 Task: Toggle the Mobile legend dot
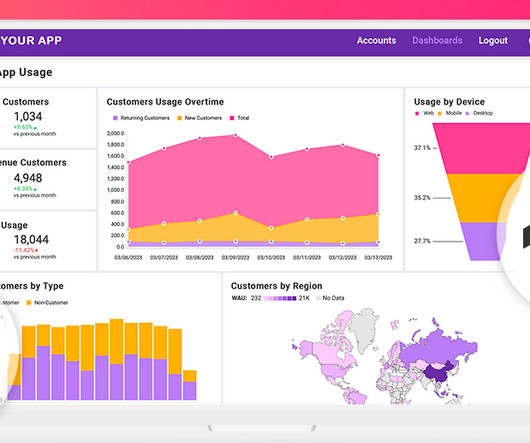439,113
